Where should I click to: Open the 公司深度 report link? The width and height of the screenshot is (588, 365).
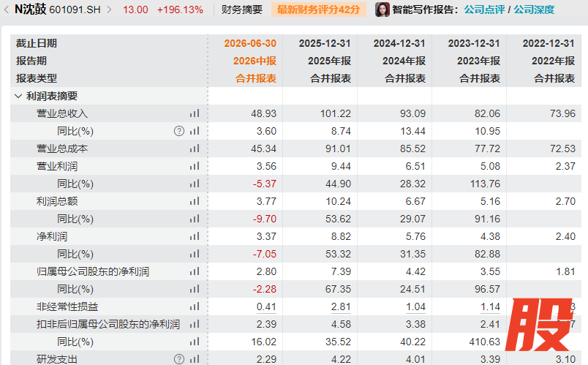coord(534,10)
